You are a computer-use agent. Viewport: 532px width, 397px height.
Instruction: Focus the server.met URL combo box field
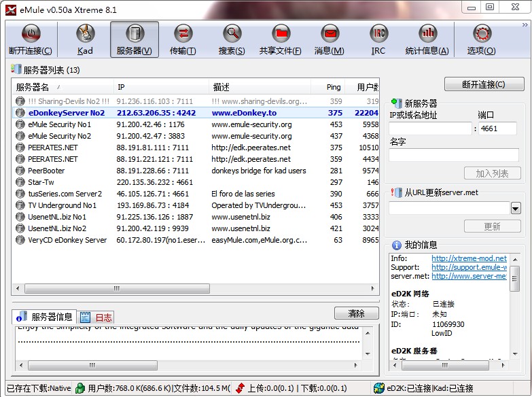pos(449,208)
